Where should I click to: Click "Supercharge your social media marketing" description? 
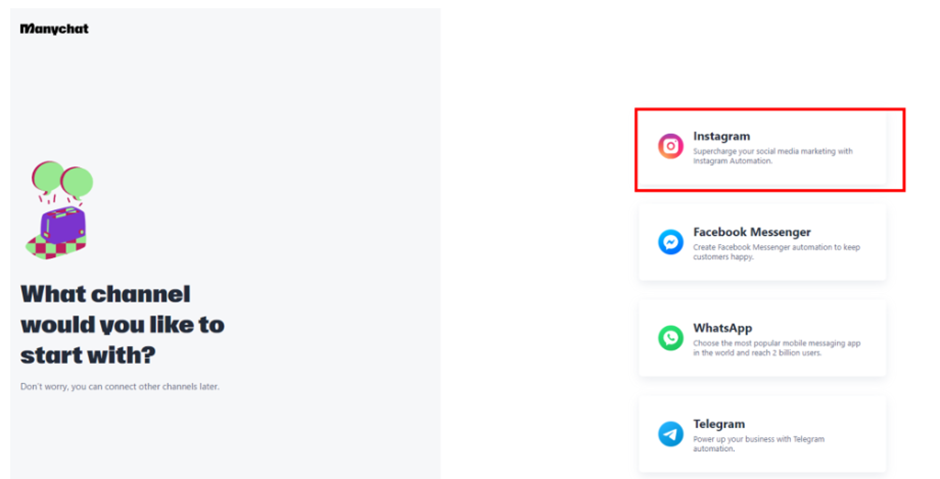tap(773, 152)
